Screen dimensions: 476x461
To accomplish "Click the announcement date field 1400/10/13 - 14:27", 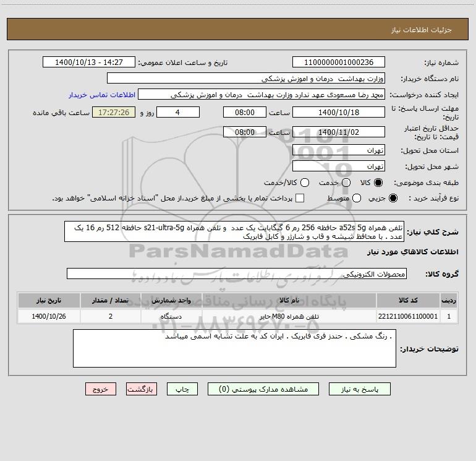I will [89, 62].
